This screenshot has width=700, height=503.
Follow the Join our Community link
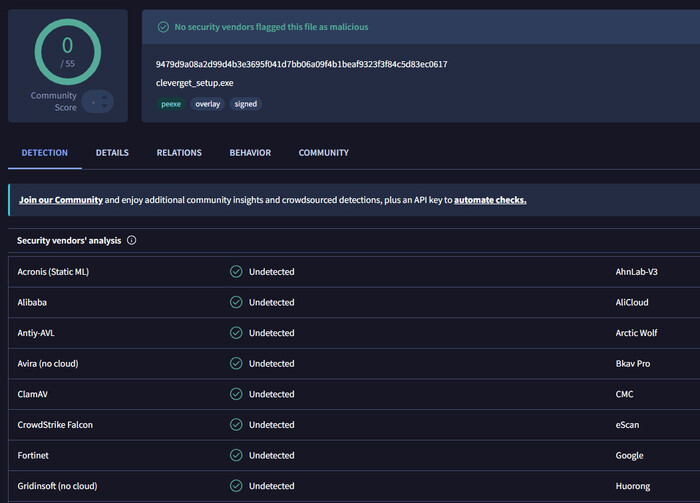click(x=61, y=200)
